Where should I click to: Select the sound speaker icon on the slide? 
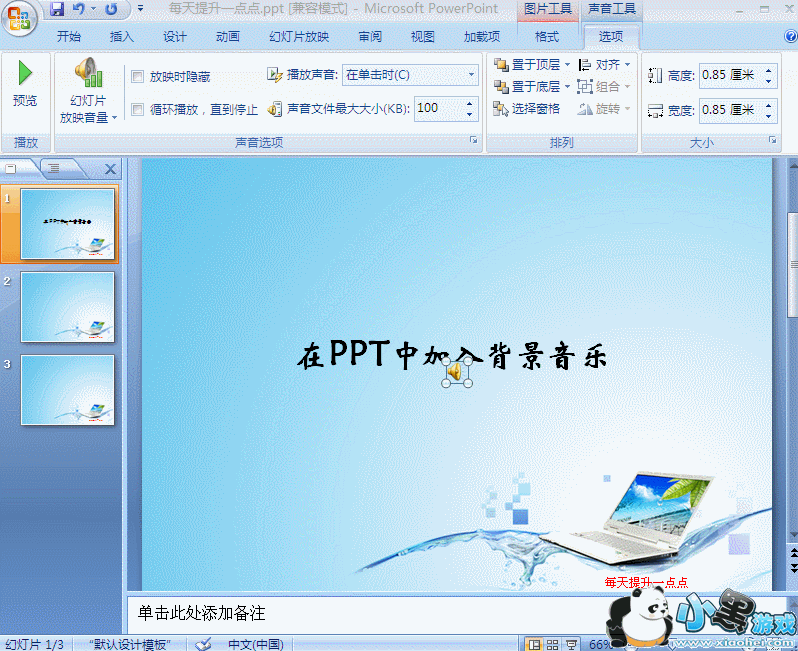(x=457, y=372)
